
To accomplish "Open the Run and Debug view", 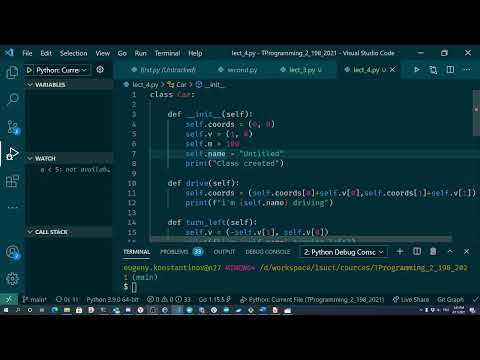I will click(13, 153).
